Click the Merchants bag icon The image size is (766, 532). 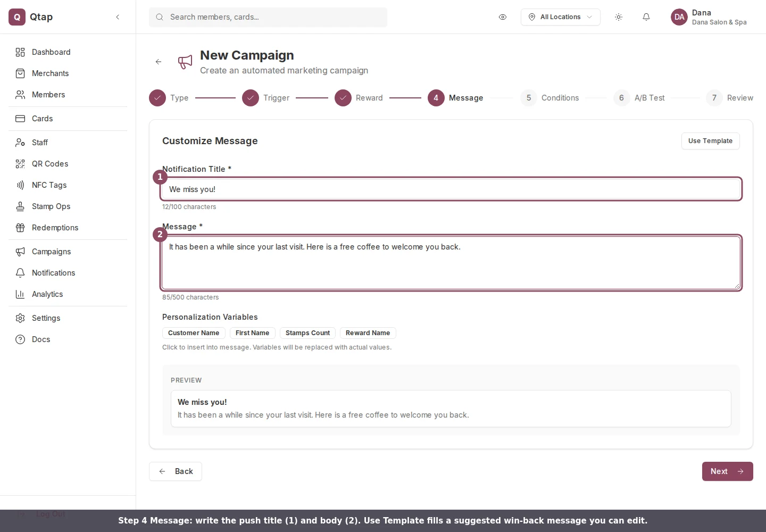[x=20, y=73]
